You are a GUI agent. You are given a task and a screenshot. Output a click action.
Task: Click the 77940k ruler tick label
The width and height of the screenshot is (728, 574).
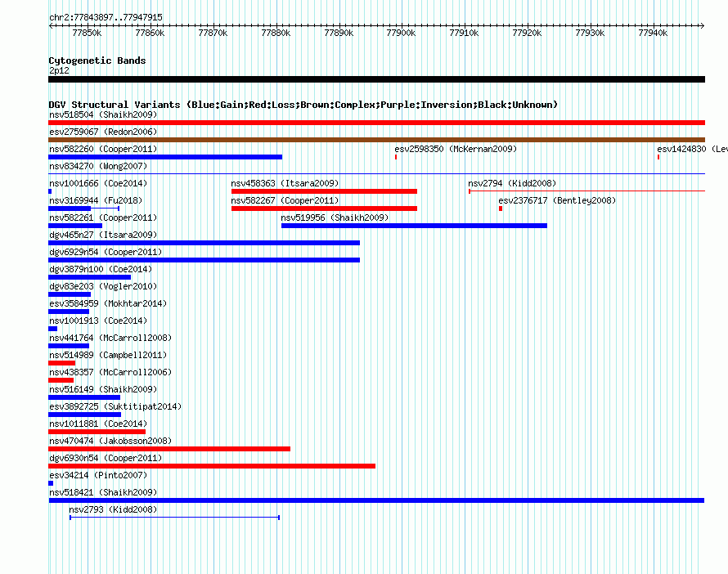pos(653,33)
